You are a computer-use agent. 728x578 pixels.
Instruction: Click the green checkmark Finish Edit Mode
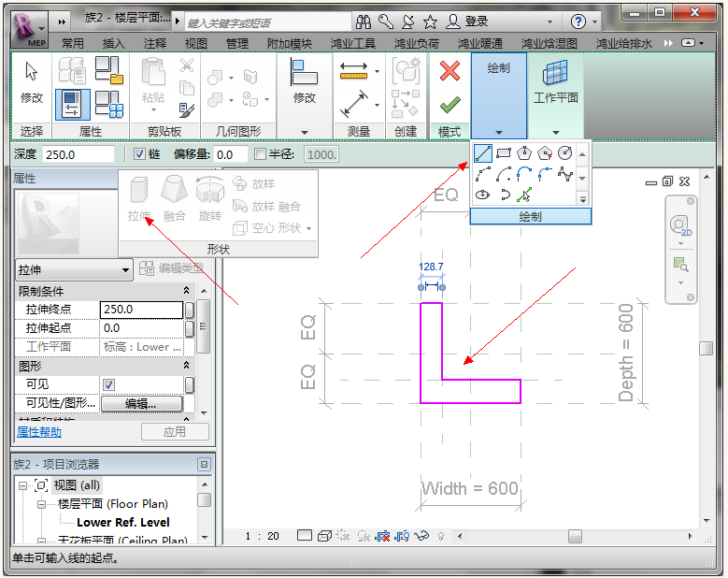[x=450, y=104]
